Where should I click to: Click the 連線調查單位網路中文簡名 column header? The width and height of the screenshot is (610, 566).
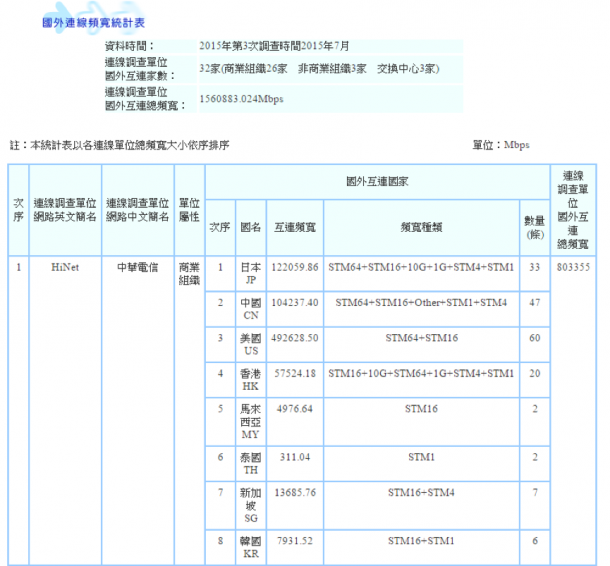pyautogui.click(x=138, y=210)
